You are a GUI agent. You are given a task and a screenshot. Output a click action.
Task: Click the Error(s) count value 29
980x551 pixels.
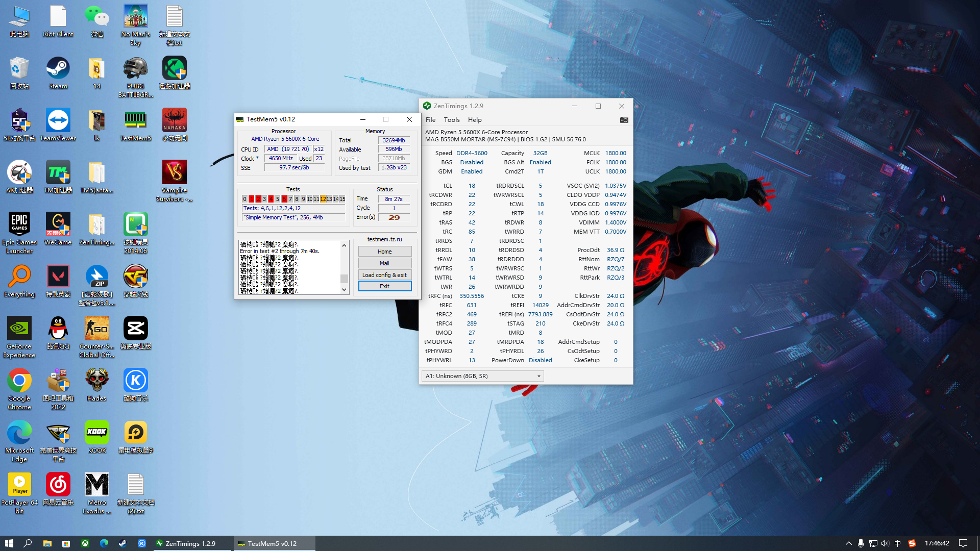(394, 217)
